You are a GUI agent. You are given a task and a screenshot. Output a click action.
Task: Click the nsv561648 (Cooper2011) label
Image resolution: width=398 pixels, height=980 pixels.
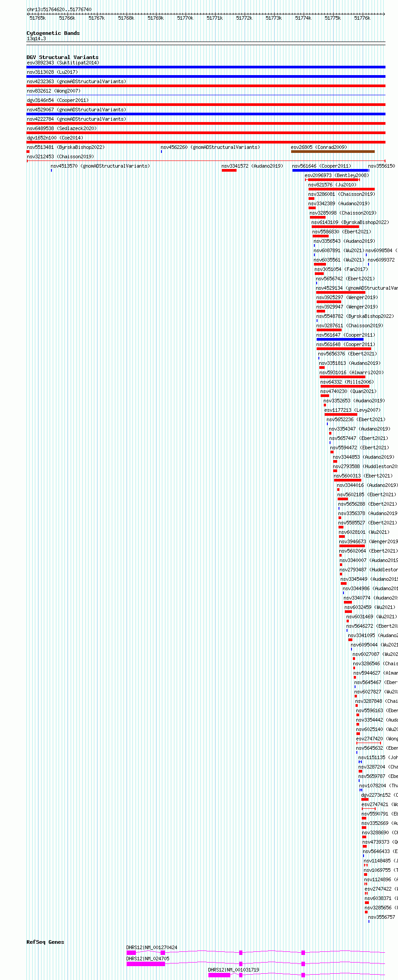click(346, 344)
